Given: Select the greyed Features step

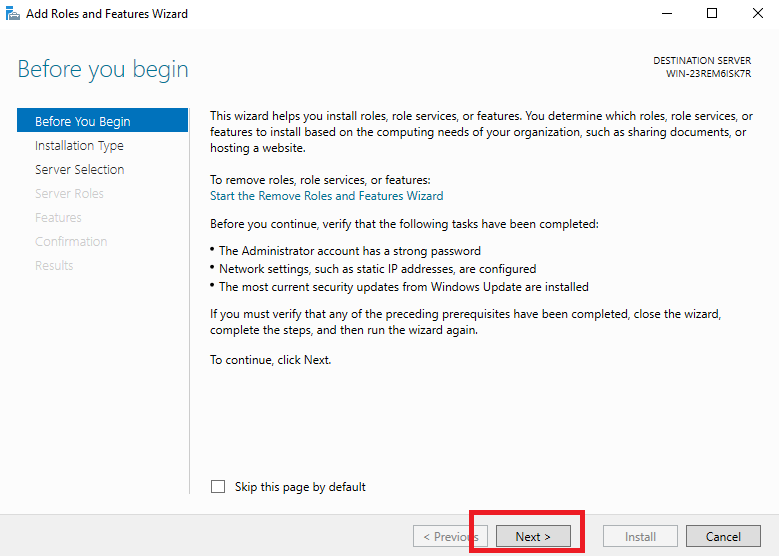Looking at the screenshot, I should [58, 218].
